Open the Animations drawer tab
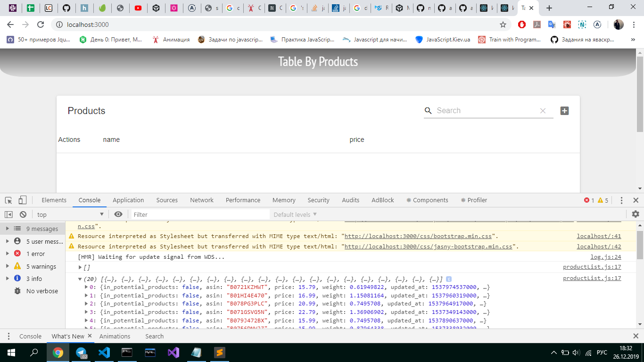The width and height of the screenshot is (644, 362). click(x=115, y=336)
